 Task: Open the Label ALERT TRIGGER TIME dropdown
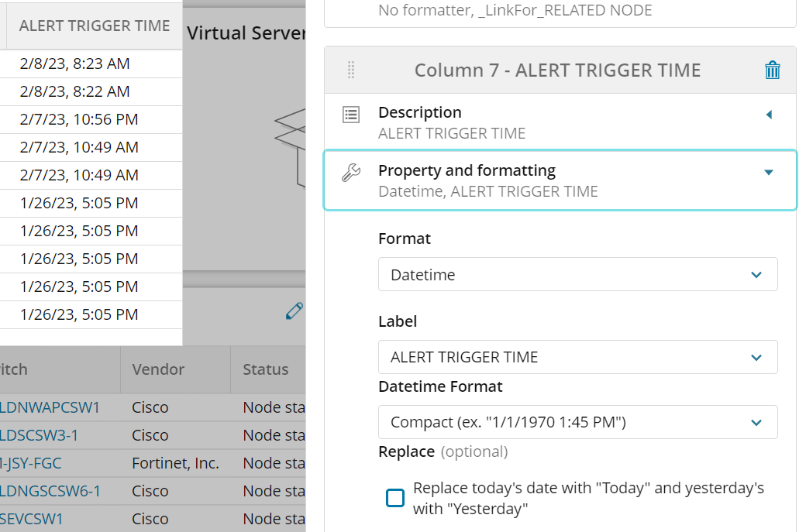point(577,357)
